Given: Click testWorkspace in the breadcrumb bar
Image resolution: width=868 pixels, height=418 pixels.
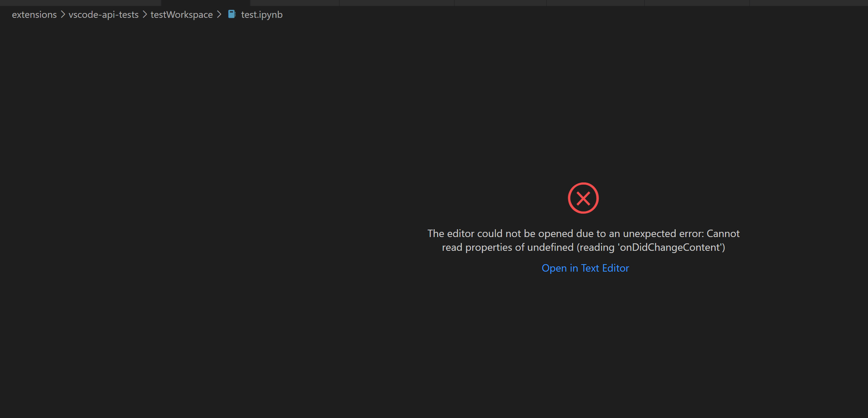Looking at the screenshot, I should 181,14.
